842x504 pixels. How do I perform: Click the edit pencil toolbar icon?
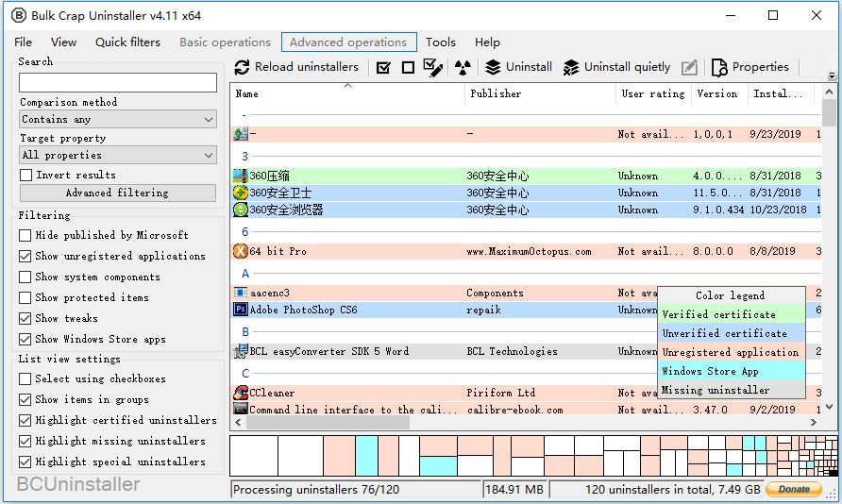tap(689, 68)
